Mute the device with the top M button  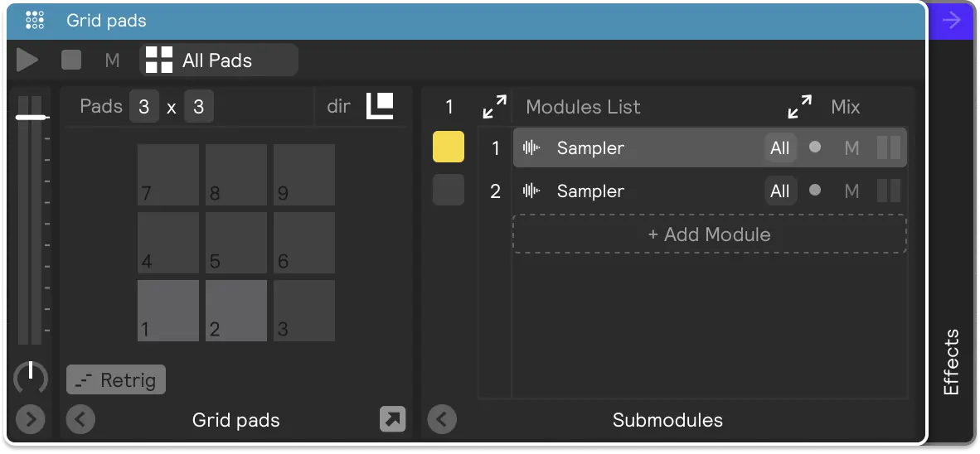[x=112, y=60]
